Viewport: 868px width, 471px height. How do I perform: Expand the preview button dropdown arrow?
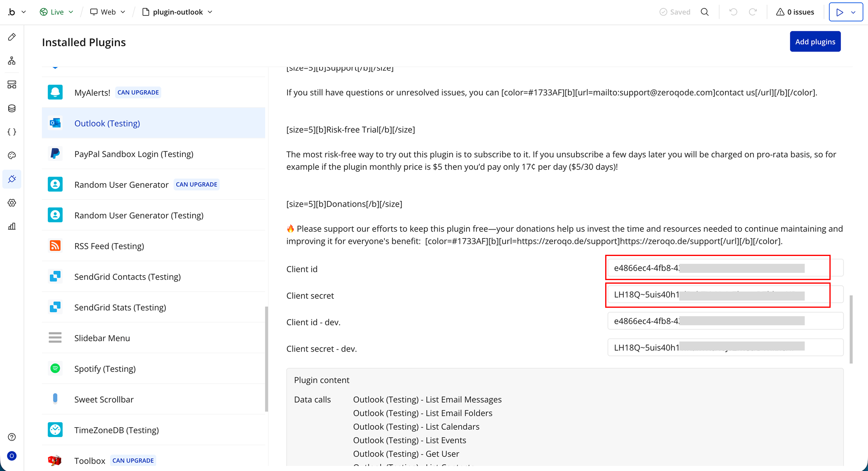[x=853, y=12]
